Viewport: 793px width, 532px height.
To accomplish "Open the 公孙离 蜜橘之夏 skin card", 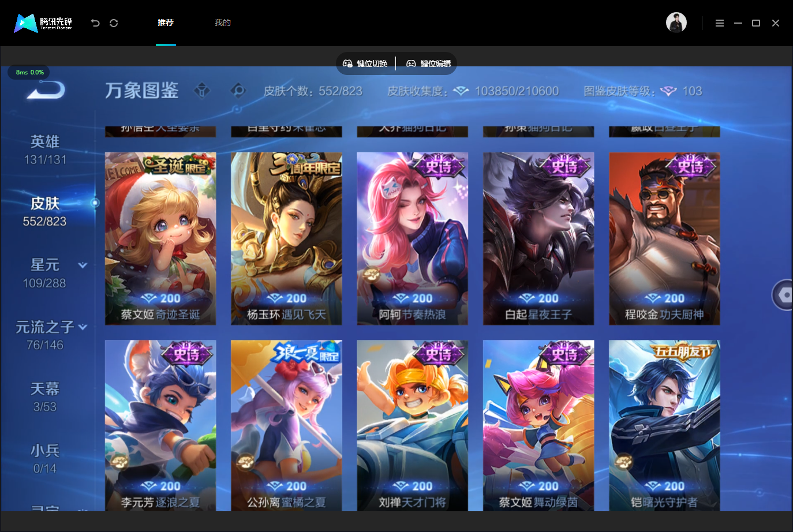I will (286, 425).
